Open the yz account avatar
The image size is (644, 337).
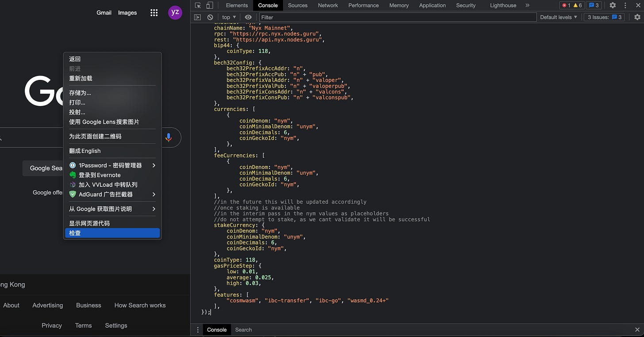click(x=175, y=12)
